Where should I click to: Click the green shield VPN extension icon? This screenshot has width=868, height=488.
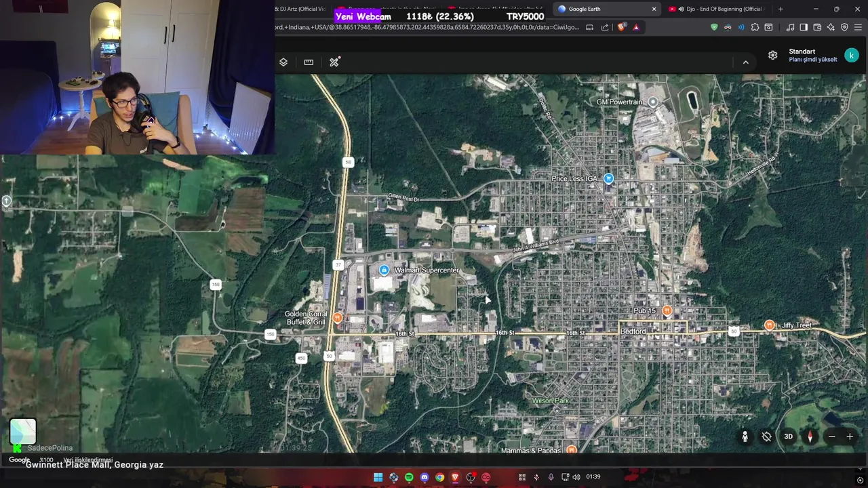[x=714, y=27]
